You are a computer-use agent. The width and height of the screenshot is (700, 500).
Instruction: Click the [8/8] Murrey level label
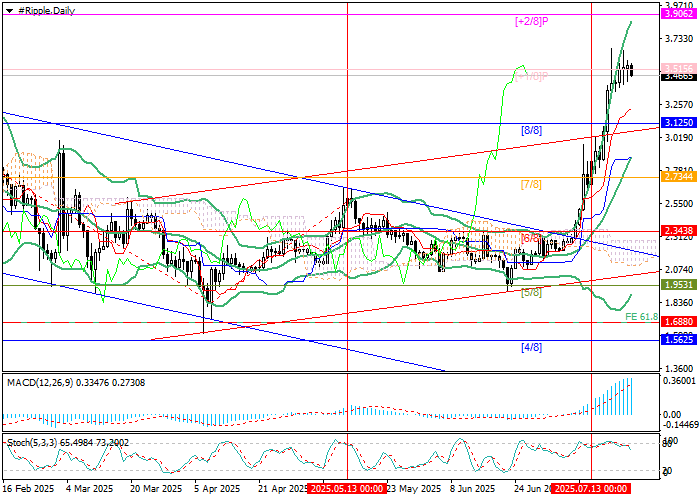coord(531,130)
